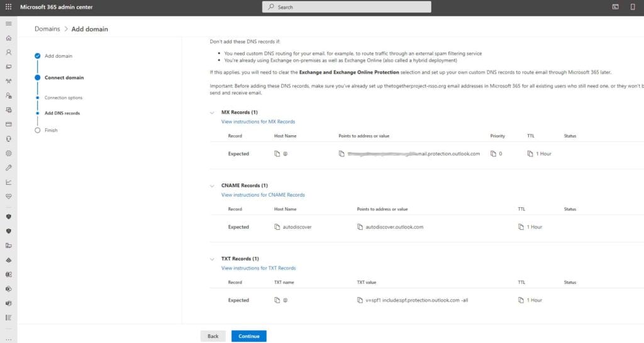The width and height of the screenshot is (644, 343).
Task: Open All admin centers list icon
Action: click(9, 318)
